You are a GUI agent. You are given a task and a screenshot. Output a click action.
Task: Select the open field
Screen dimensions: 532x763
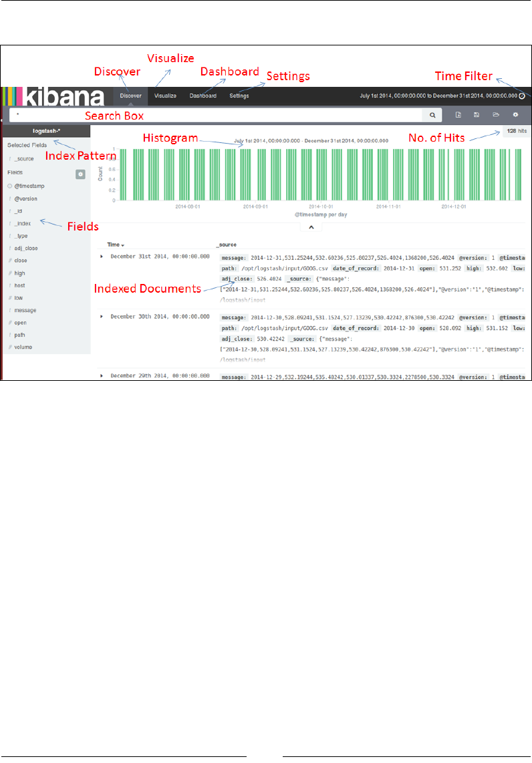[x=21, y=323]
